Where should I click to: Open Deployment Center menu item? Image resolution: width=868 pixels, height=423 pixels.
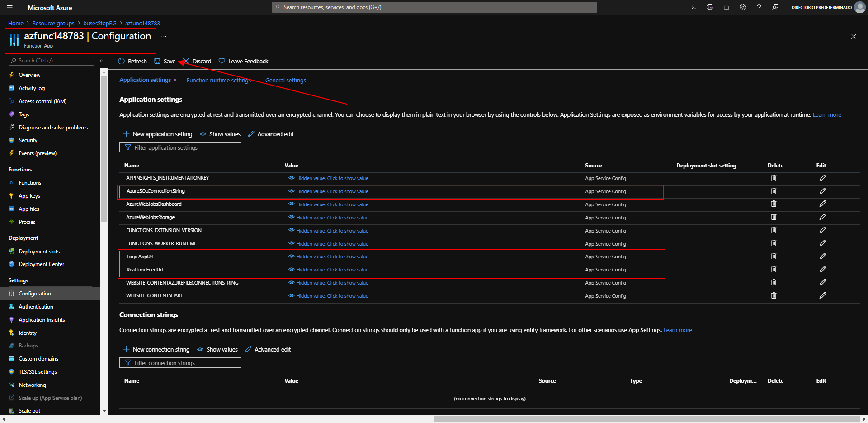(41, 264)
